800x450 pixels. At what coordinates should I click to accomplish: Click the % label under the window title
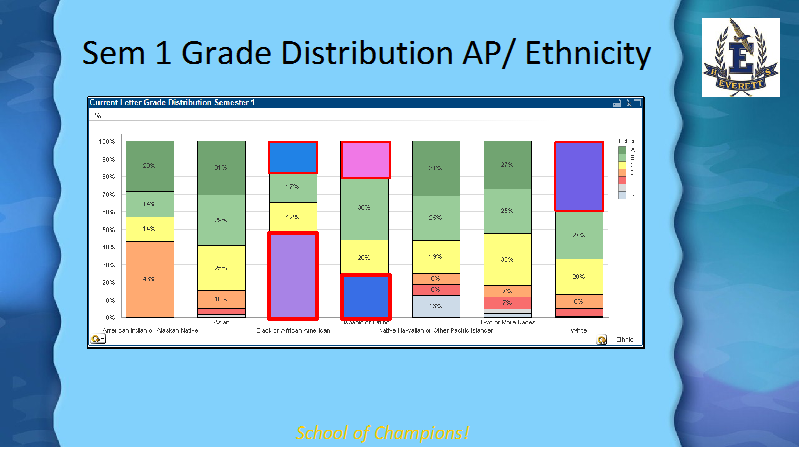98,116
